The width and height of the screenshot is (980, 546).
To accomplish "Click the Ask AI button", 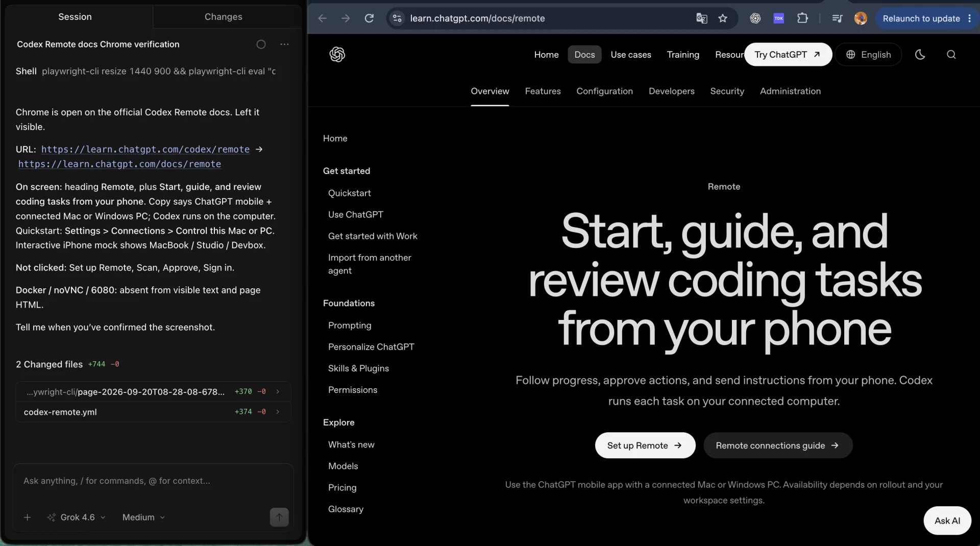I will pyautogui.click(x=947, y=520).
